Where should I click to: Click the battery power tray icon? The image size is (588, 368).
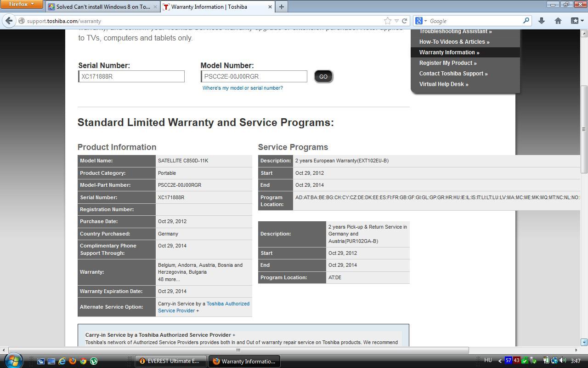547,361
